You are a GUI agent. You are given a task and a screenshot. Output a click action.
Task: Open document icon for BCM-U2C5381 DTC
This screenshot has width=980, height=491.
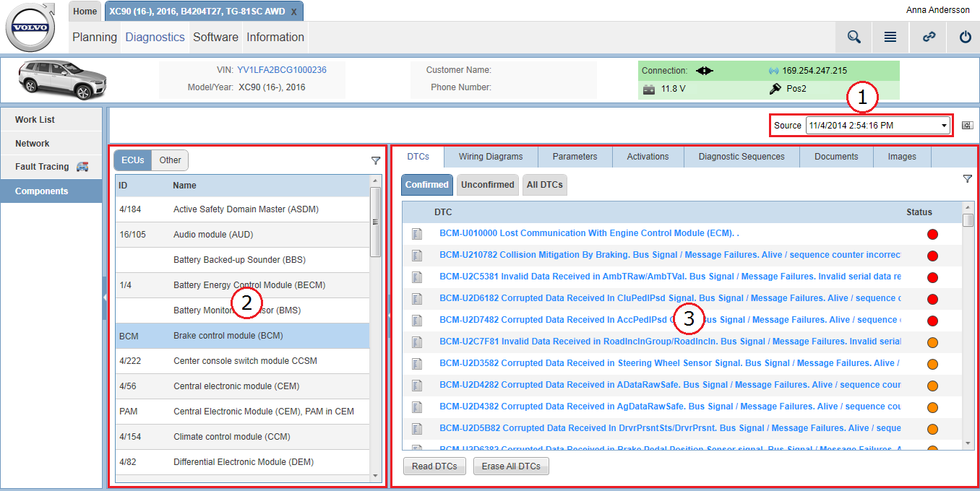[x=416, y=277]
